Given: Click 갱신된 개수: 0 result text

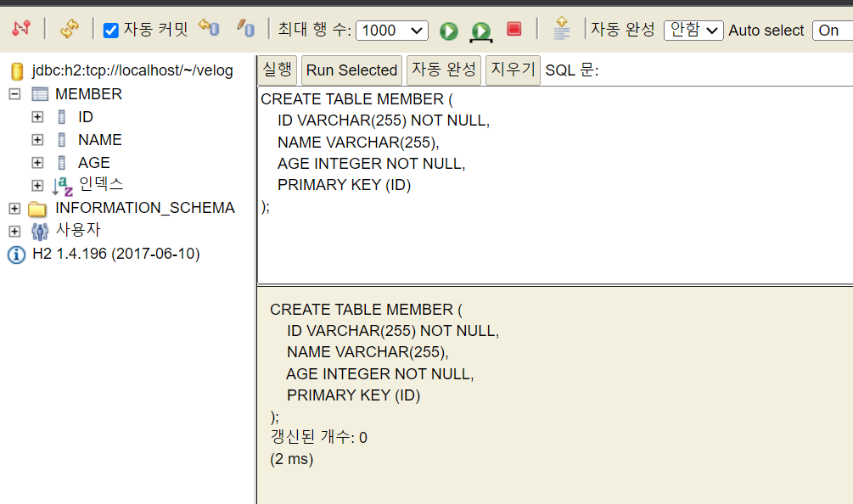Looking at the screenshot, I should tap(319, 437).
